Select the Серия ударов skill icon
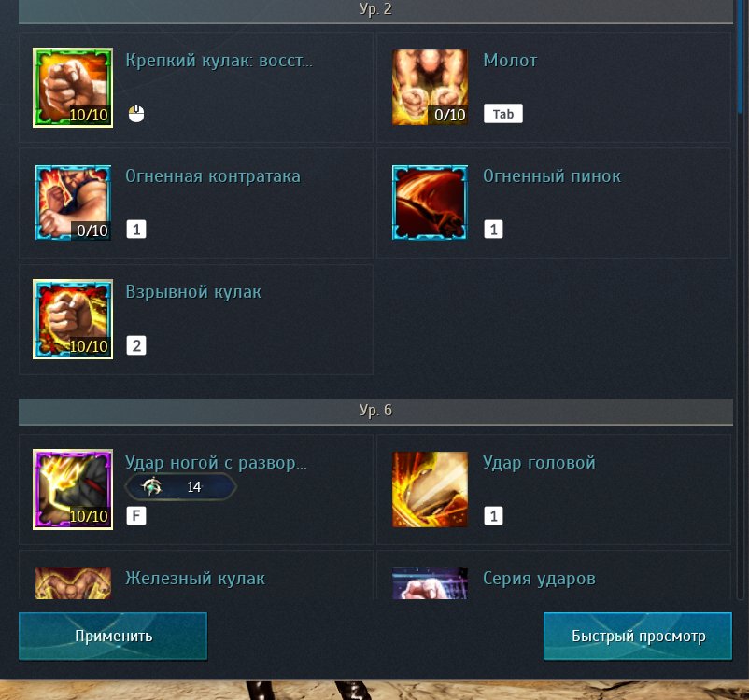Screen dimensions: 749x700 click(430, 583)
